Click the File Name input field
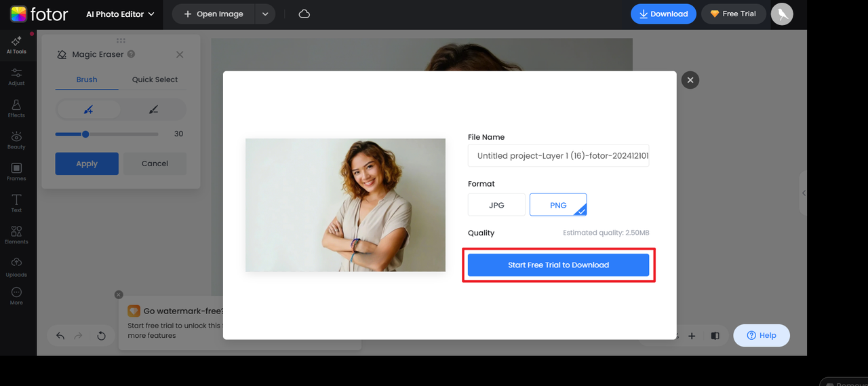The image size is (868, 386). 559,155
